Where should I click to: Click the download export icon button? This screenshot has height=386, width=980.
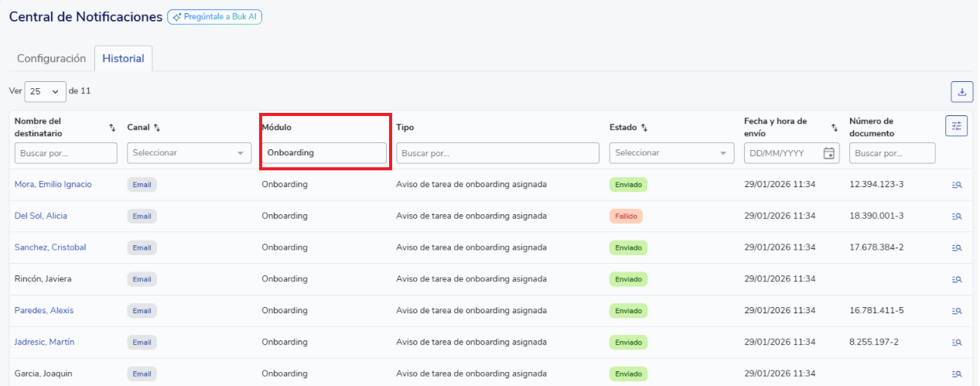(961, 92)
